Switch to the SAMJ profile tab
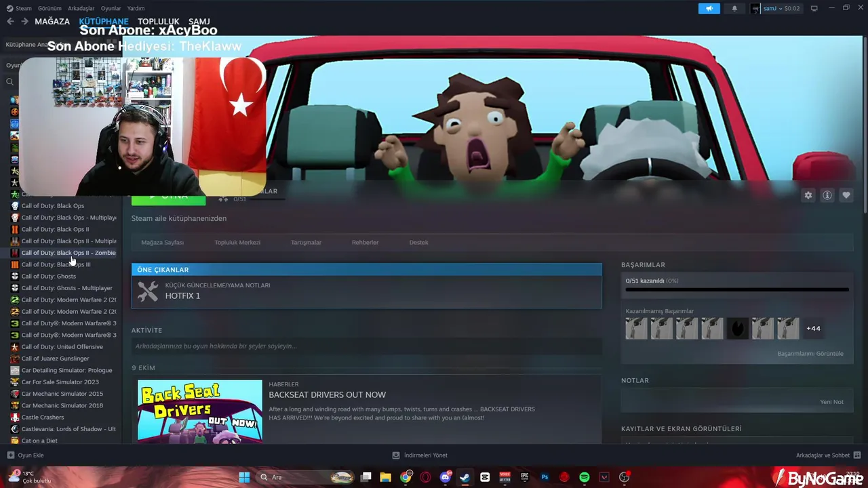Viewport: 868px width, 488px height. pos(199,21)
